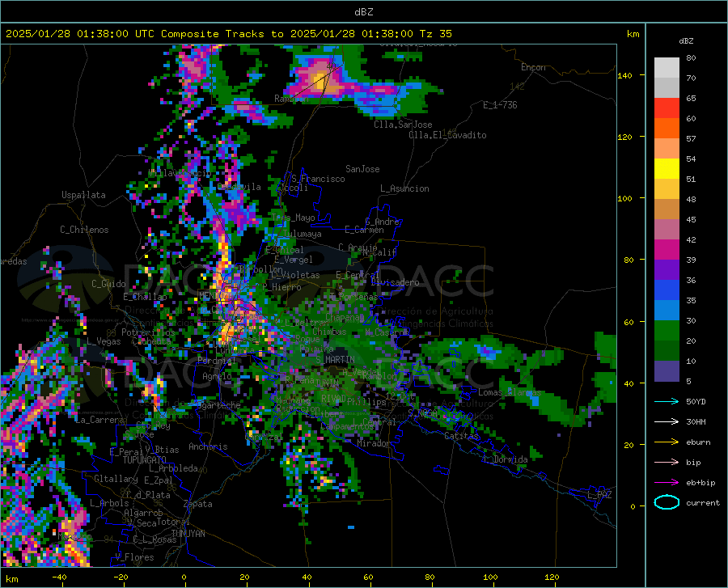Pick the bright yellow 51–54 dBZ swatch

point(667,168)
